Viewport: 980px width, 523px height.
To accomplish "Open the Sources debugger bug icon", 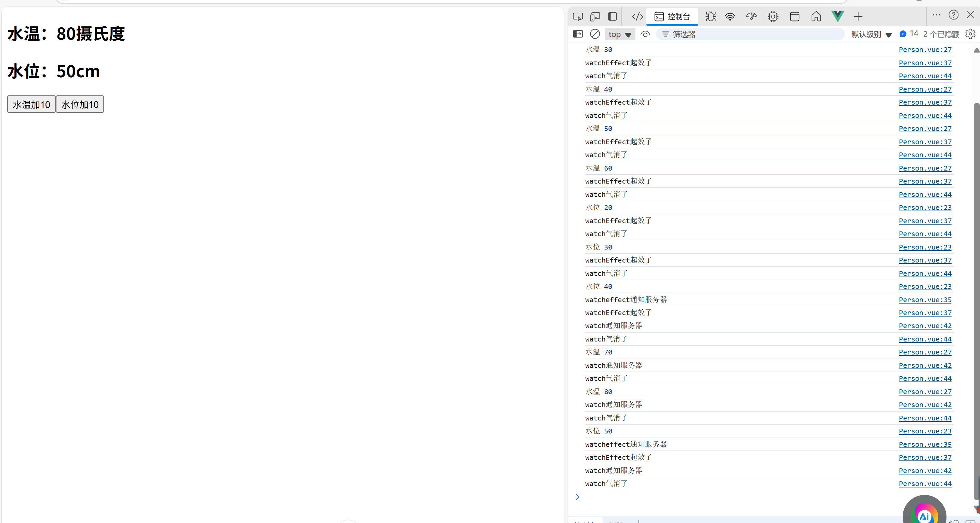I will point(710,17).
